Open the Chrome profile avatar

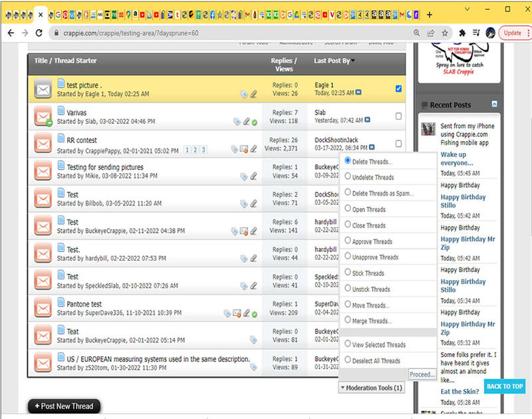pyautogui.click(x=490, y=33)
